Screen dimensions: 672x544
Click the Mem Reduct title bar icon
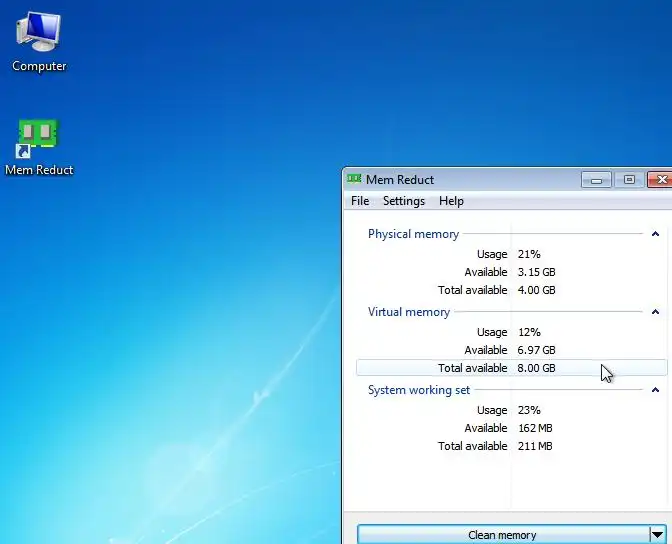[354, 179]
